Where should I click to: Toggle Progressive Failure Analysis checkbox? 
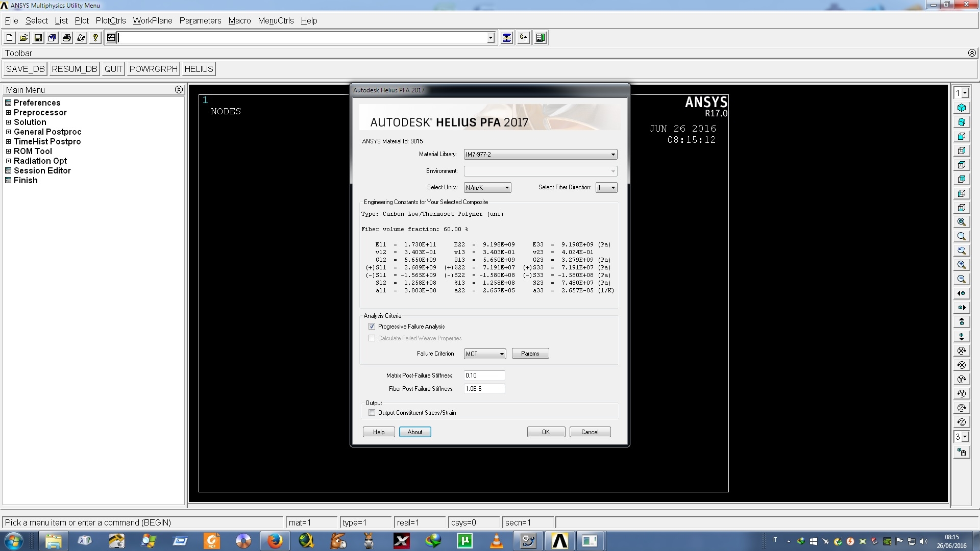[372, 327]
